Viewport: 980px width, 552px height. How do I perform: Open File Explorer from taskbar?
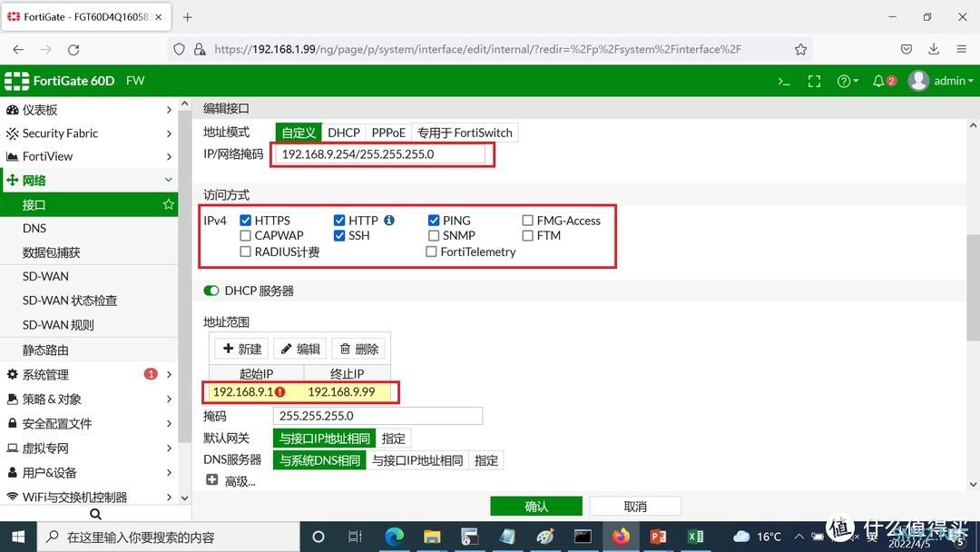click(432, 537)
